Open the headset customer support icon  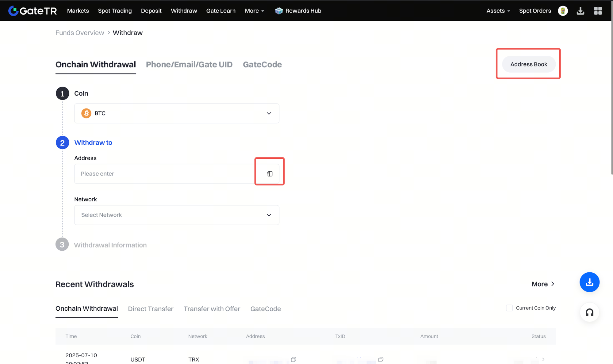click(x=589, y=312)
